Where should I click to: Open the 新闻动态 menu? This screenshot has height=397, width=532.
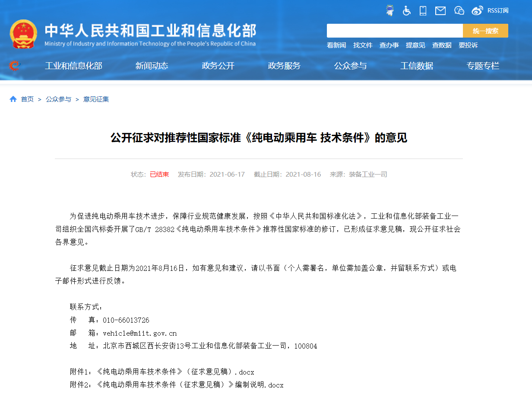pos(152,66)
